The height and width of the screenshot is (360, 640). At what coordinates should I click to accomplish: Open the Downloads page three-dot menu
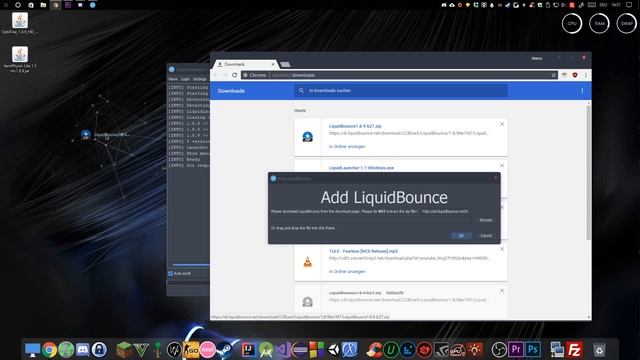(582, 91)
